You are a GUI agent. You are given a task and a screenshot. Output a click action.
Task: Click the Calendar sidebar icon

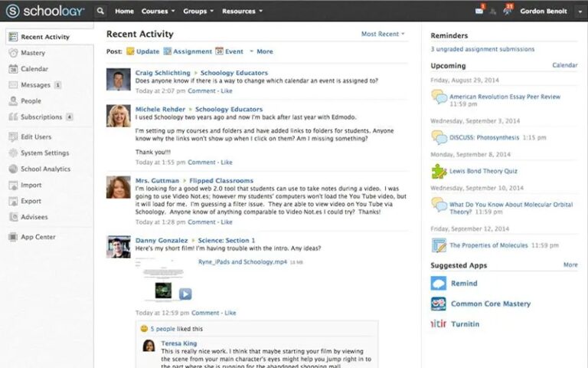click(x=13, y=69)
